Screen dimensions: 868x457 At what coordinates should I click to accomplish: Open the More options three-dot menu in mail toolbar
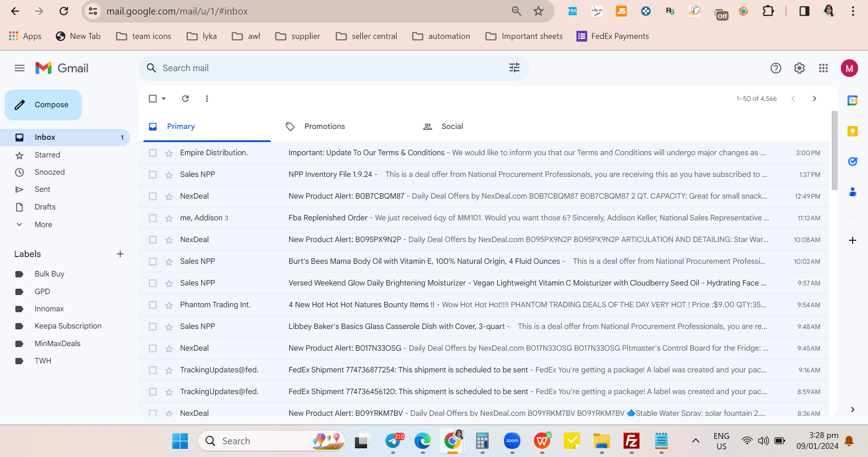coord(207,99)
